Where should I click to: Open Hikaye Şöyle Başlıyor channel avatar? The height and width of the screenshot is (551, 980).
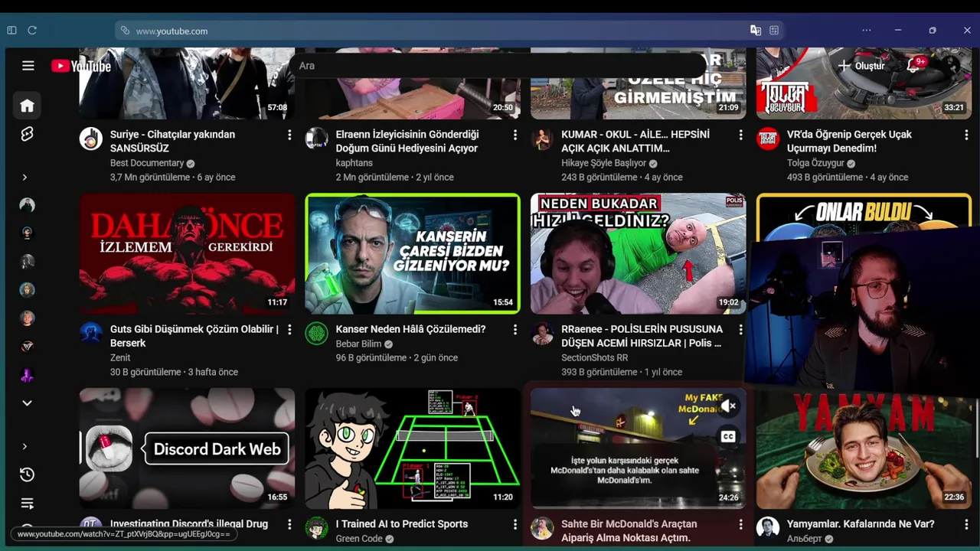[x=542, y=139]
